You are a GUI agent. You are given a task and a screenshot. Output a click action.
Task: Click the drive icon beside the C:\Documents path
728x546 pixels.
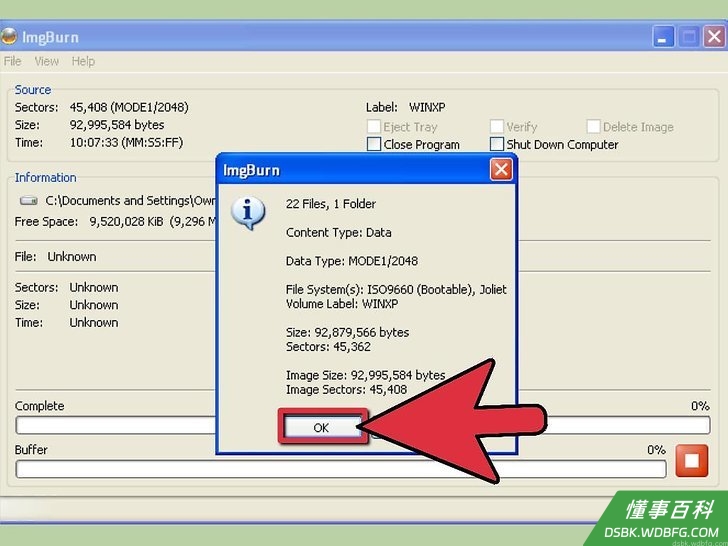click(28, 201)
